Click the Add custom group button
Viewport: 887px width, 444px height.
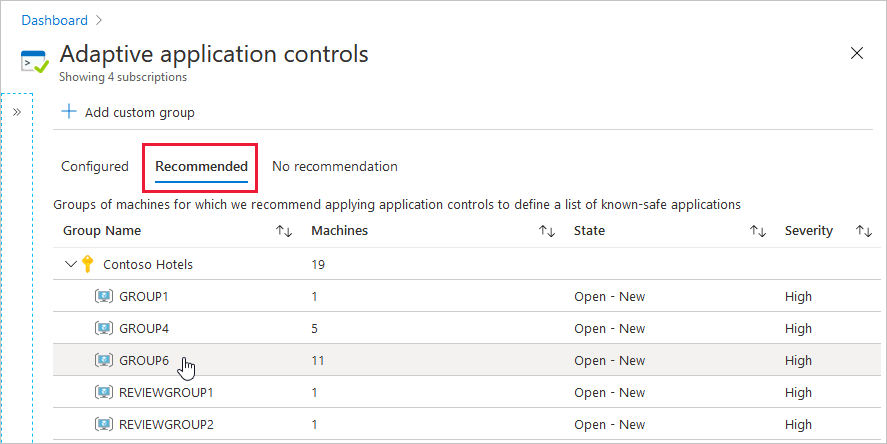pos(139,113)
